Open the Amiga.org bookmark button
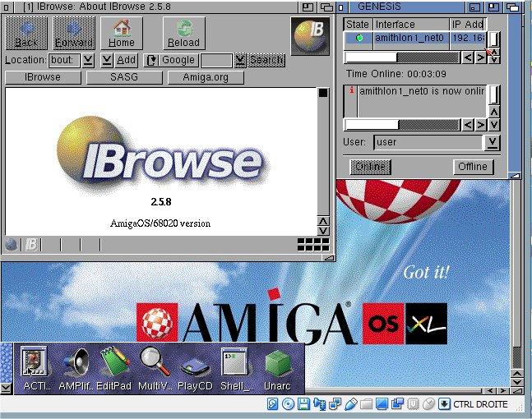The image size is (532, 419). coord(206,77)
